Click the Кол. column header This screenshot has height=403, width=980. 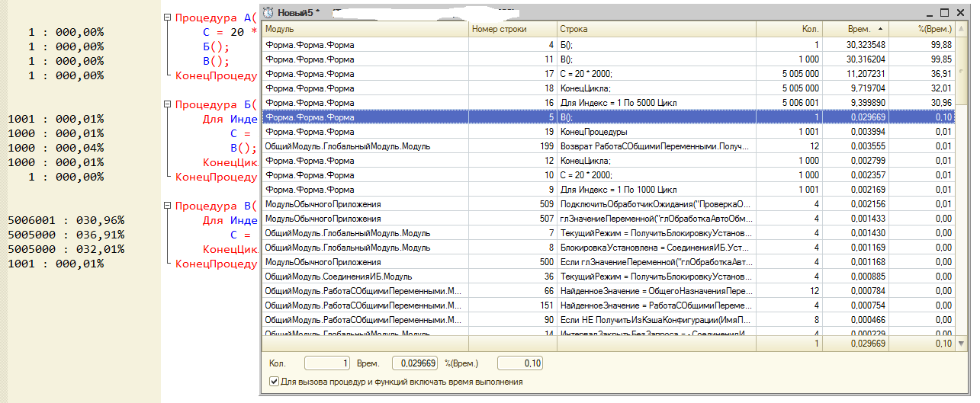point(789,29)
